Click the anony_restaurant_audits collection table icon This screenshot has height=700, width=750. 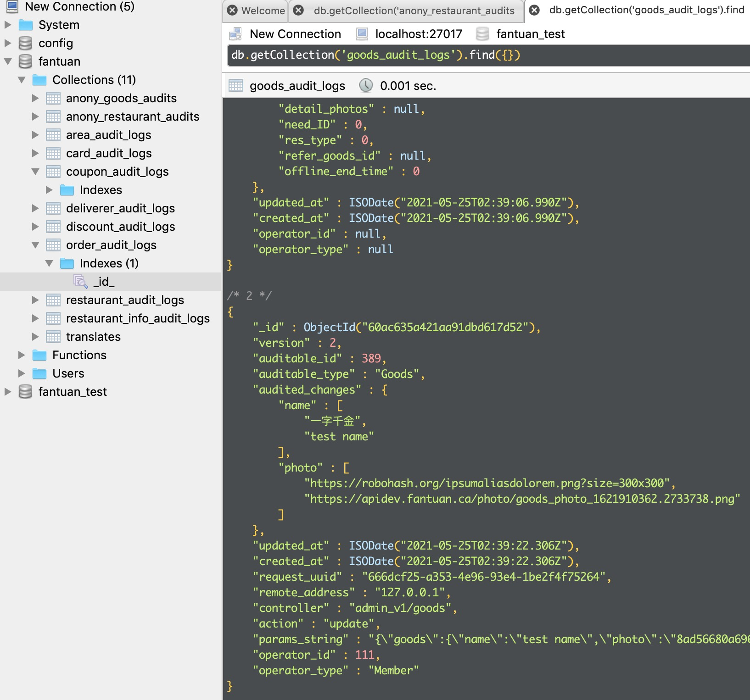pos(53,117)
